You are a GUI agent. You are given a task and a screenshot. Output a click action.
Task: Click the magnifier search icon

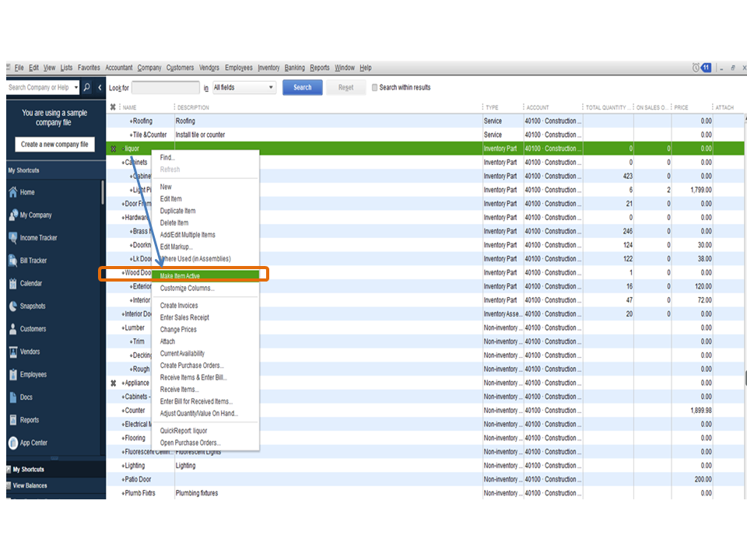coord(86,87)
